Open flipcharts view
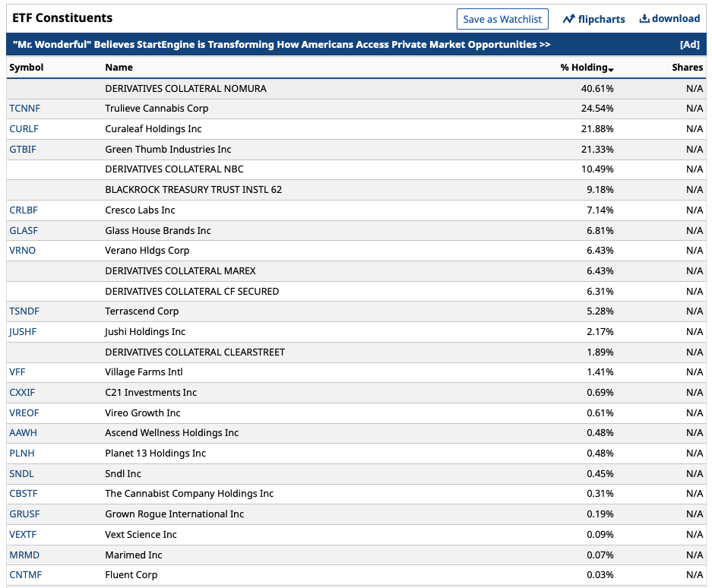The width and height of the screenshot is (712, 588). tap(593, 19)
